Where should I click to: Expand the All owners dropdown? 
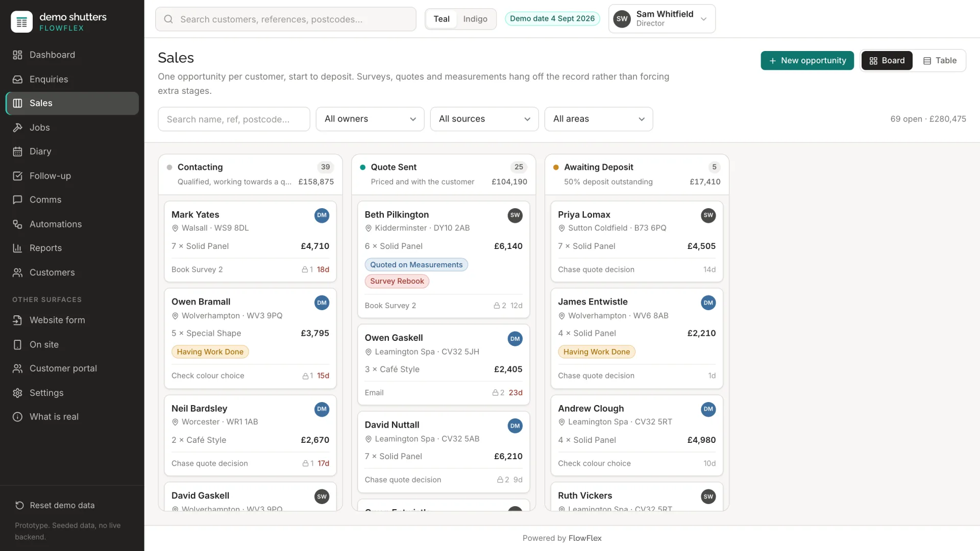[370, 119]
